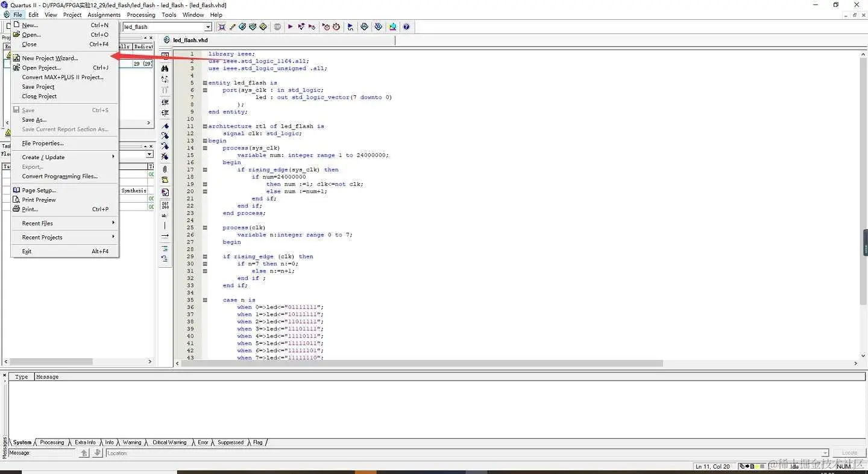Collapse the architecture rtl block at line 11

(x=205, y=126)
